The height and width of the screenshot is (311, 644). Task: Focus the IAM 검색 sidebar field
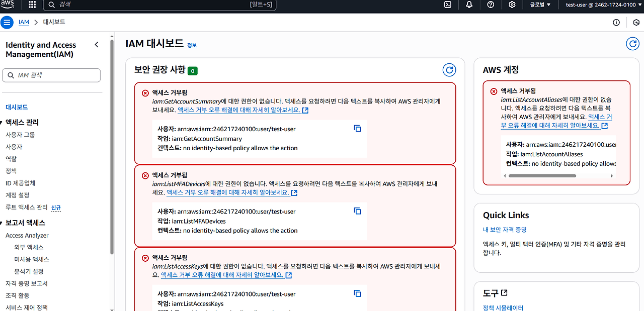point(51,75)
